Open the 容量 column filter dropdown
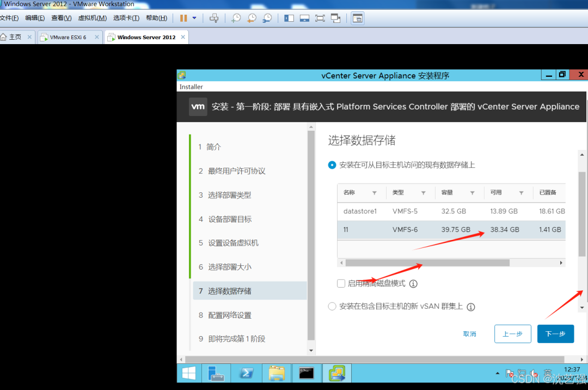The width and height of the screenshot is (588, 390). click(x=472, y=193)
